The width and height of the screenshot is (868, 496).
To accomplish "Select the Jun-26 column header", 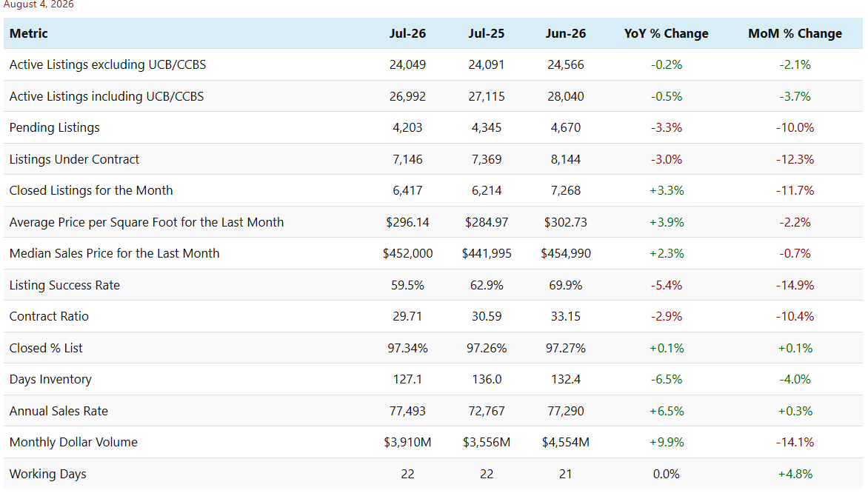I will click(x=565, y=33).
